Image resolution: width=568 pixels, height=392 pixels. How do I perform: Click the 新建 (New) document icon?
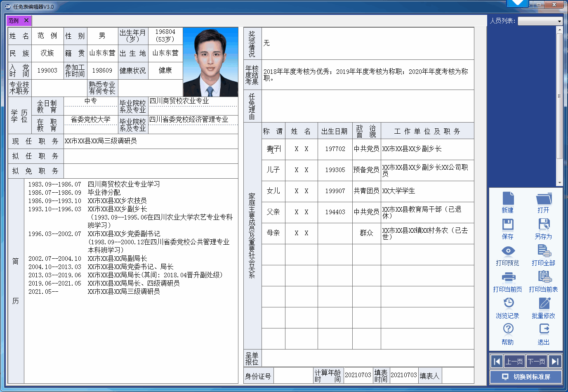(x=508, y=198)
